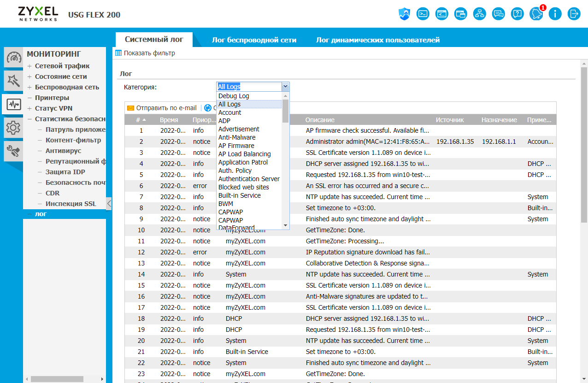588x383 pixels.
Task: Open the Configuration gear sidebar icon
Action: click(13, 128)
